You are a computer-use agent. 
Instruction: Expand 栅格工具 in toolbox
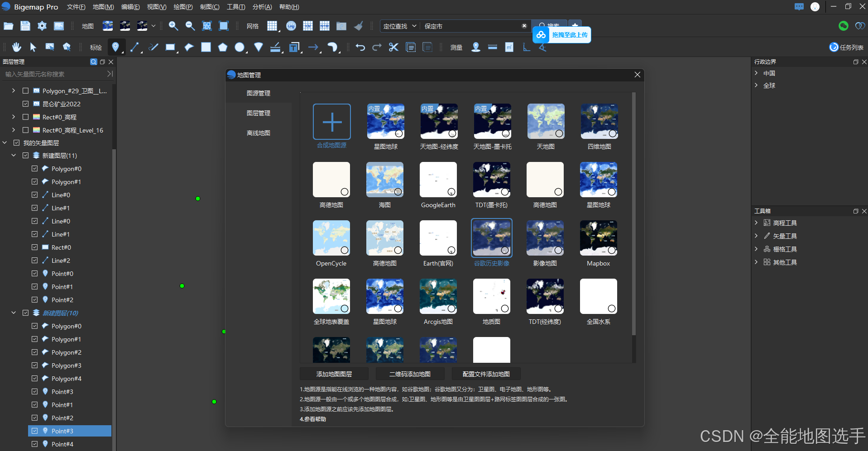tap(756, 249)
